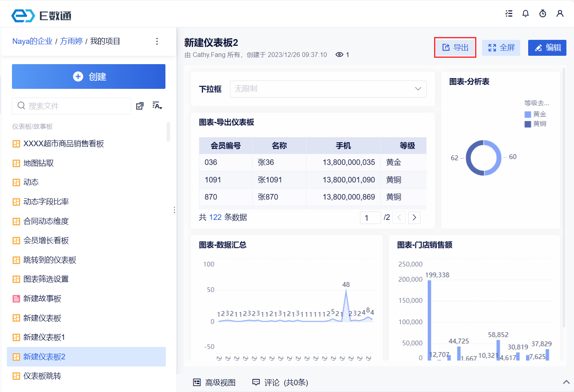Image resolution: width=574 pixels, height=392 pixels.
Task: Open the 方雨婷 breadcrumb link
Action: pos(71,41)
